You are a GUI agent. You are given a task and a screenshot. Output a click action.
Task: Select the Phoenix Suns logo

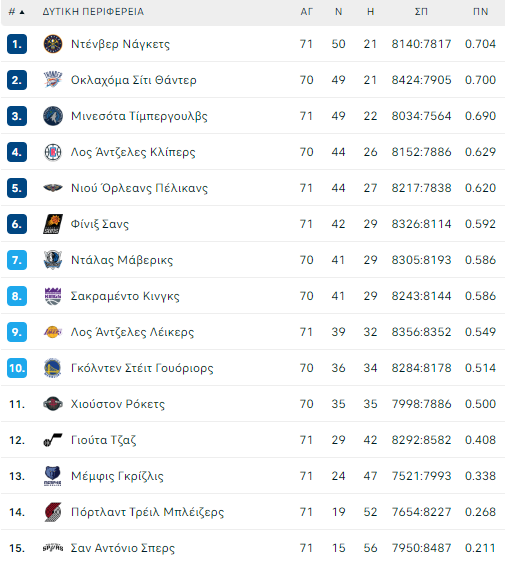click(53, 224)
